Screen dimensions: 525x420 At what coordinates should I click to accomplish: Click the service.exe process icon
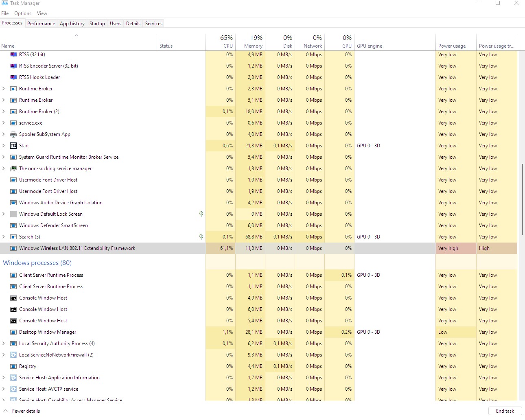(x=13, y=123)
